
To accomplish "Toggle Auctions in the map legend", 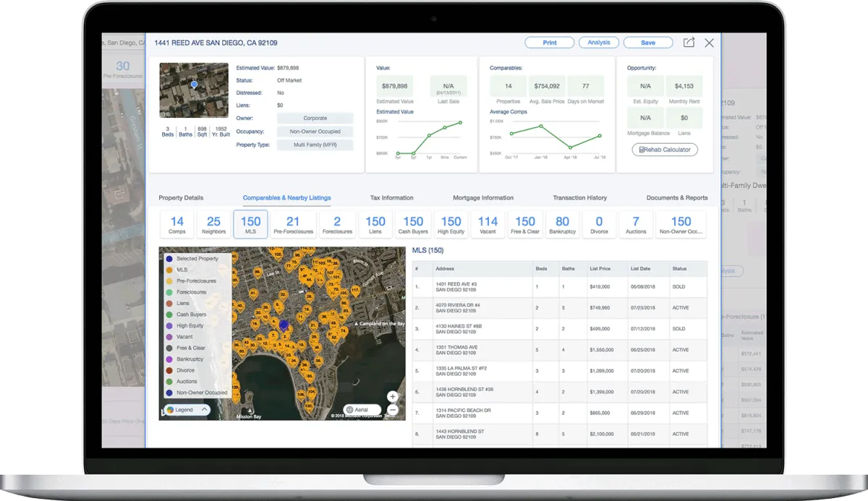I will (182, 382).
